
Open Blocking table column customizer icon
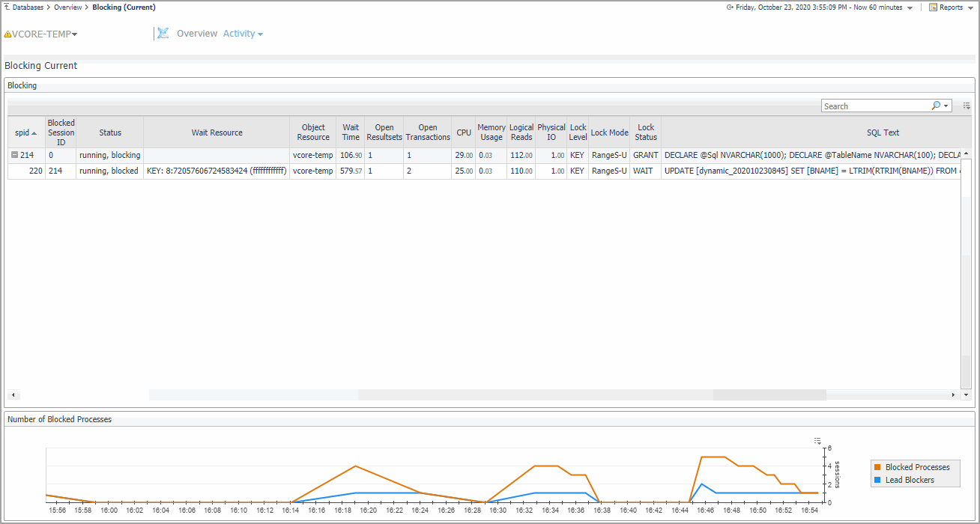(x=967, y=106)
